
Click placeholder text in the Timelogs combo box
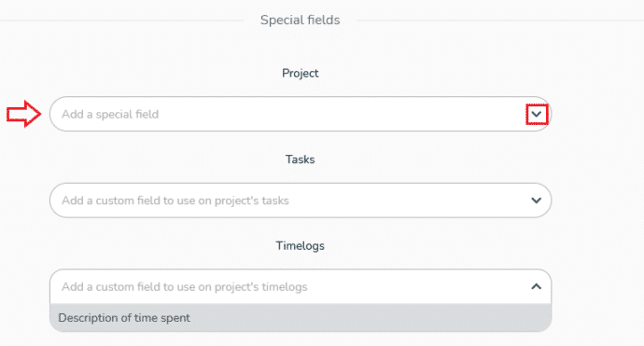185,287
